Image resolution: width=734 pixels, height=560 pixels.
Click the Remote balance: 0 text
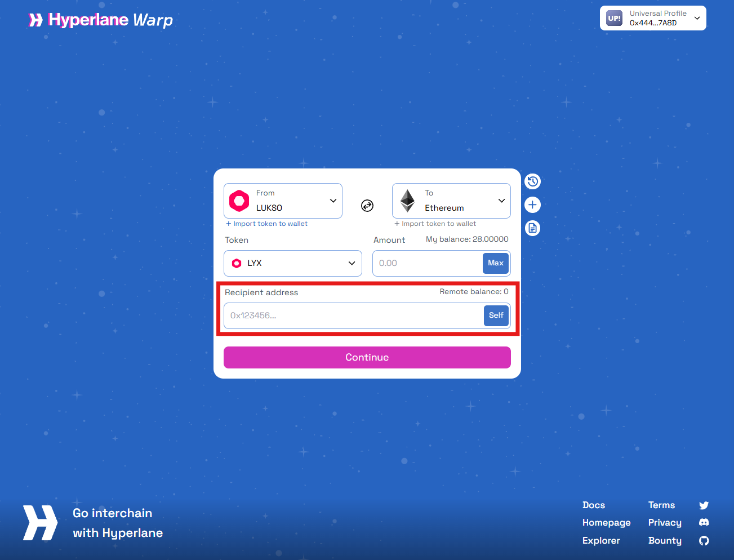tap(474, 291)
